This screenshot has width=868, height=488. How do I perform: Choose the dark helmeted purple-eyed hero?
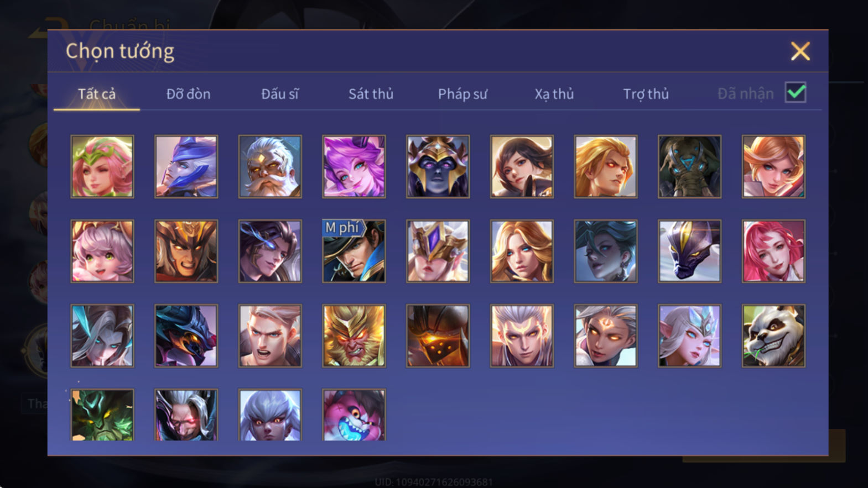tap(438, 166)
